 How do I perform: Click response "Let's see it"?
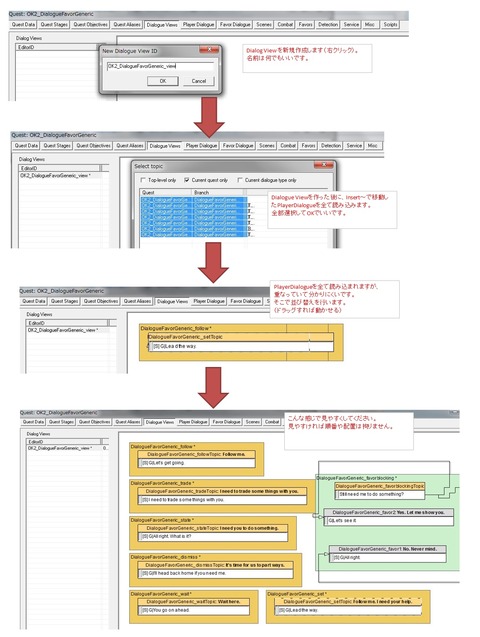coord(389,520)
